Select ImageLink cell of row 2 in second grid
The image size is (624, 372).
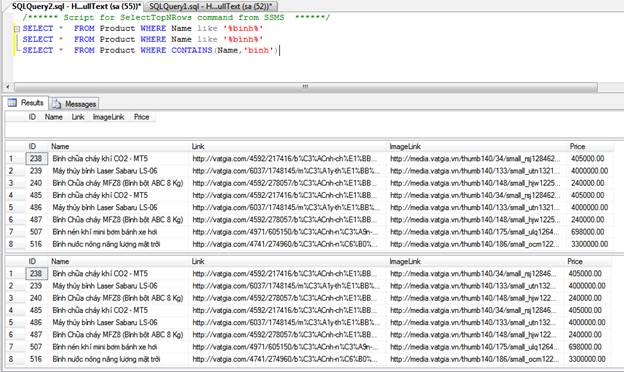pyautogui.click(x=475, y=171)
